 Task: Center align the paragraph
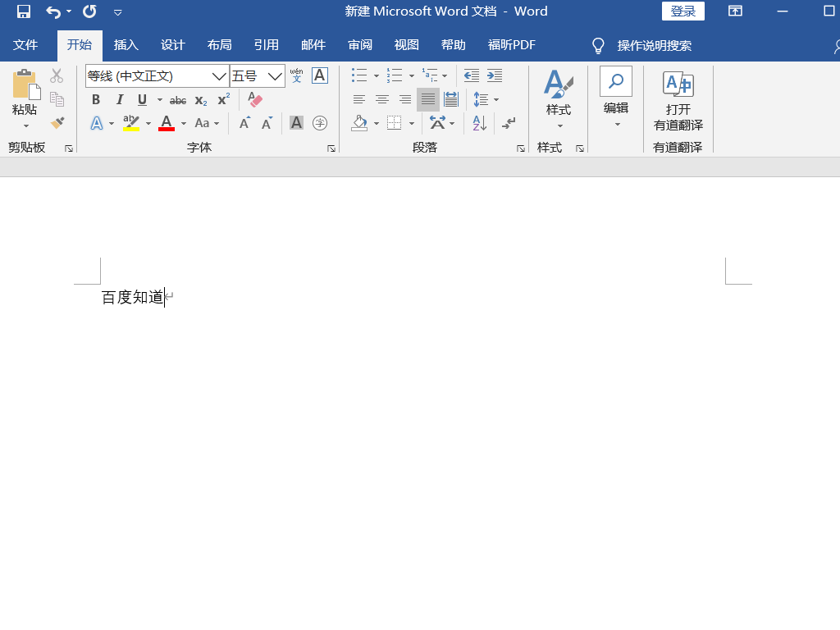tap(381, 99)
